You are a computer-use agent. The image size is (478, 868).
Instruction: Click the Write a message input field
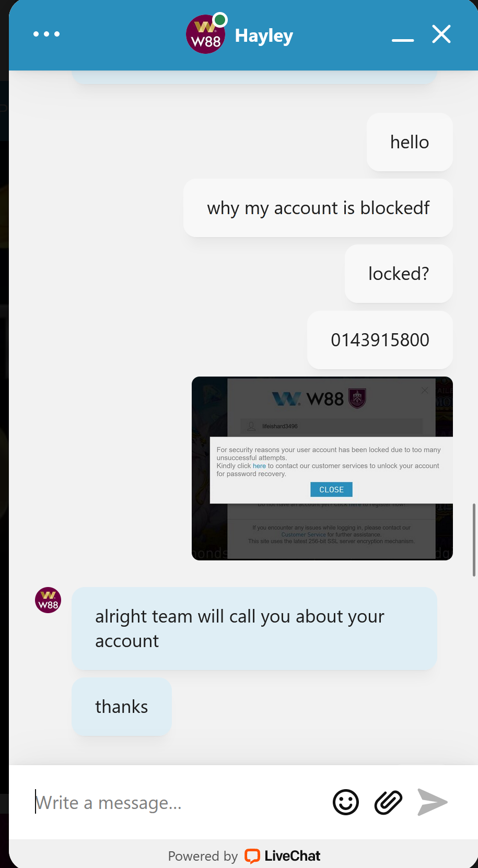(178, 802)
